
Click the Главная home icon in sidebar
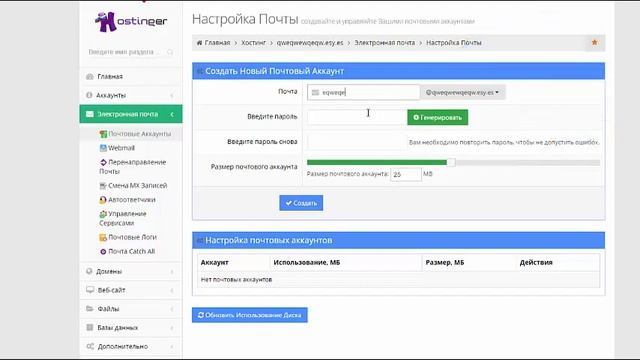coord(90,76)
